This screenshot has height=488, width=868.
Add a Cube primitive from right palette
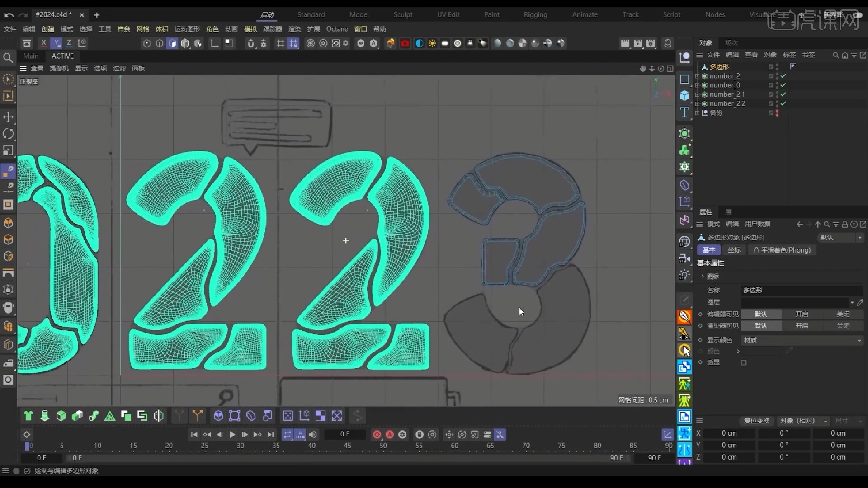click(x=684, y=96)
